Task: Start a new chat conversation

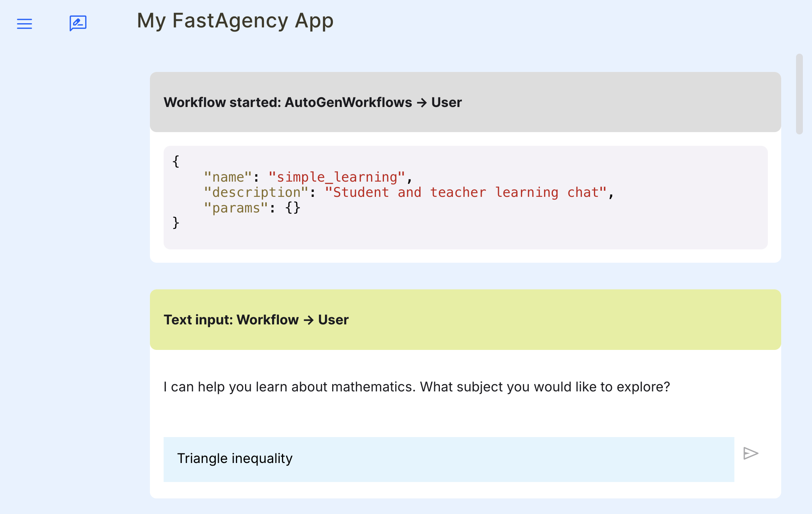Action: point(78,23)
